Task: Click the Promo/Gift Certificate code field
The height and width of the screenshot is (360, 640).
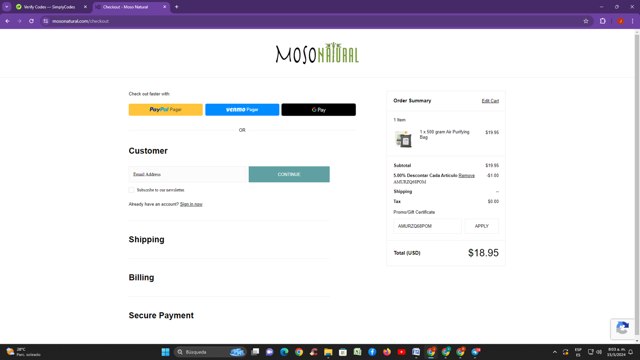Action: coord(427,226)
